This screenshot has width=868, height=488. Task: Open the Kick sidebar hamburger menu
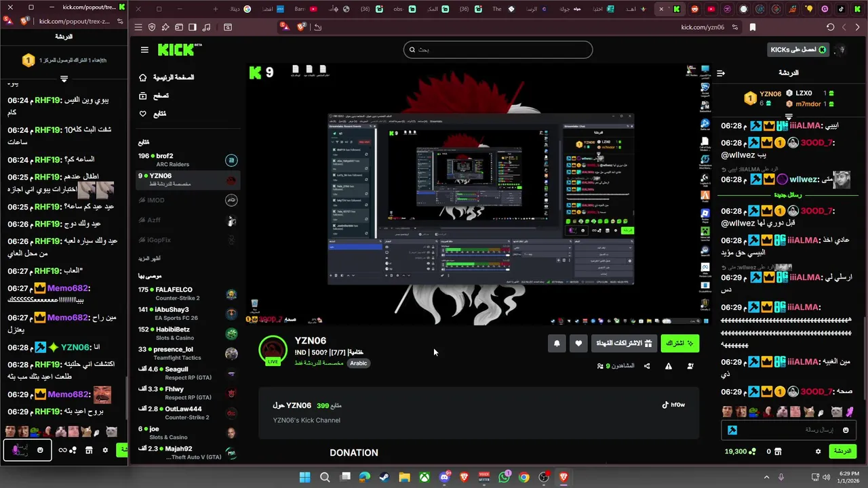coord(144,49)
